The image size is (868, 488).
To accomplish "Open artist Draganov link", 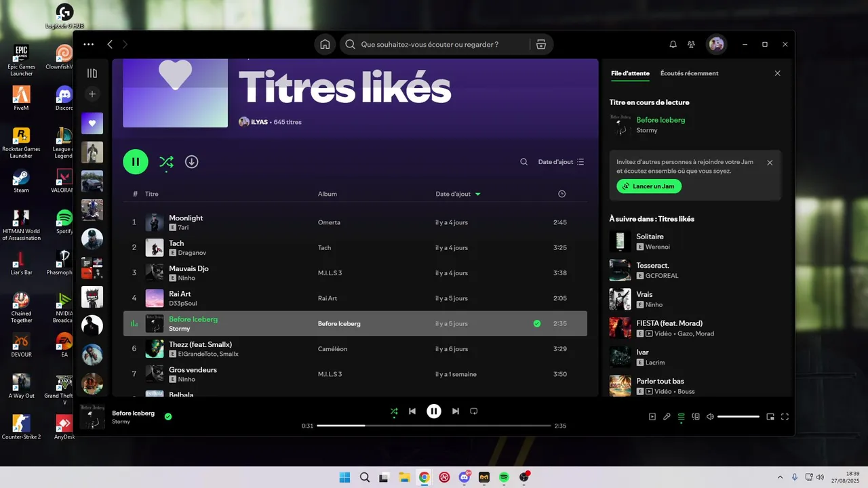I will pyautogui.click(x=192, y=253).
